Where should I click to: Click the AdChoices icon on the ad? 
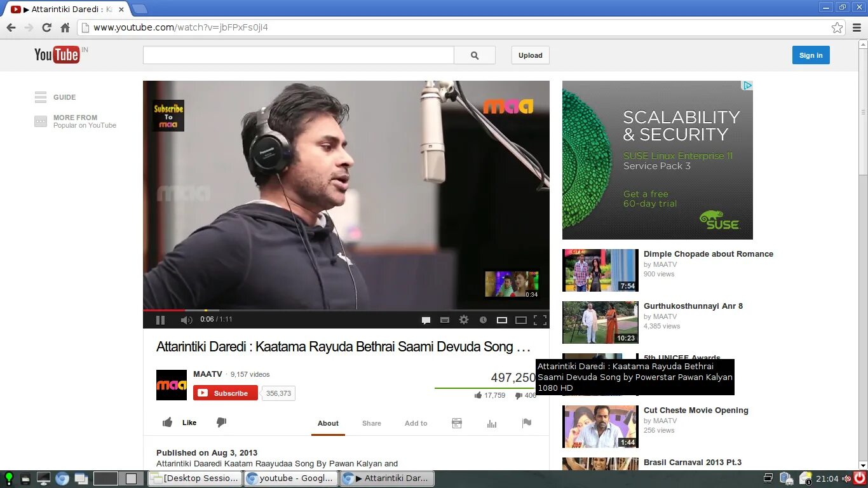(748, 85)
